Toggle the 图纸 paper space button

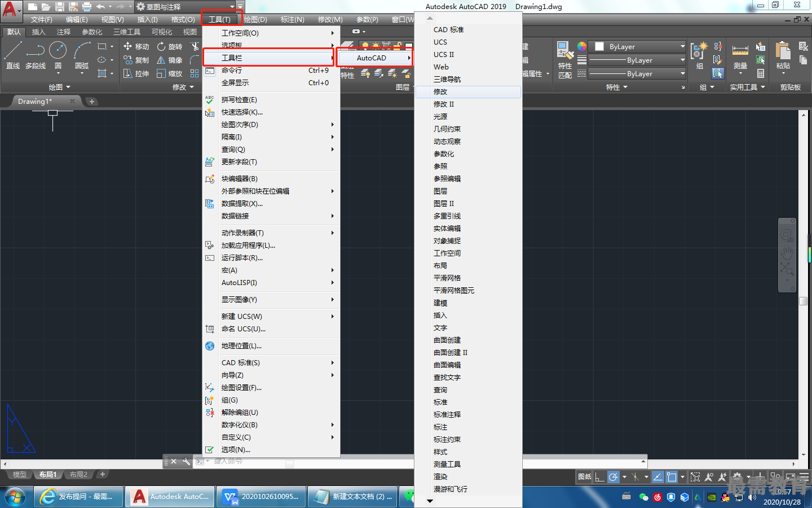pos(584,477)
